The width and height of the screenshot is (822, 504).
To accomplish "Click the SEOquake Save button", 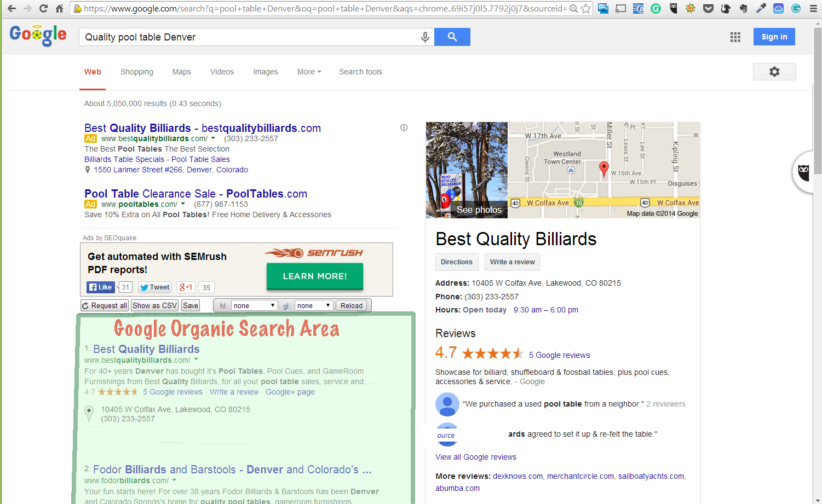I will (191, 305).
